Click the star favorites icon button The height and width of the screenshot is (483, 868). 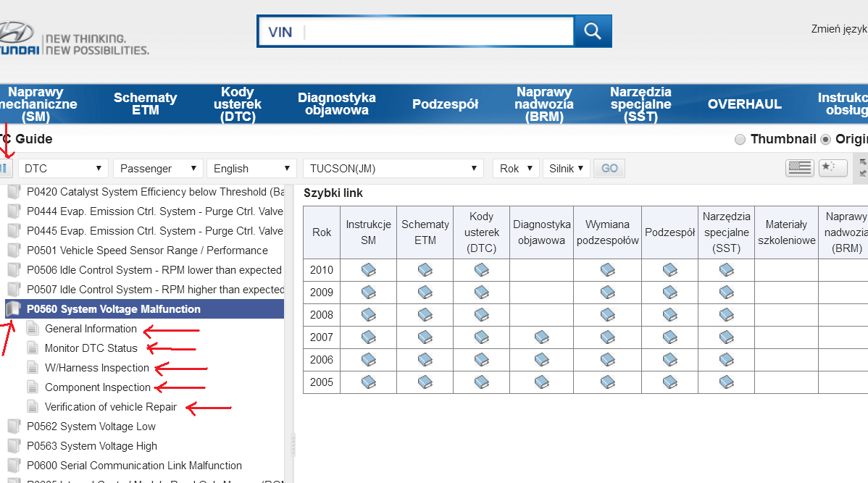pos(832,168)
